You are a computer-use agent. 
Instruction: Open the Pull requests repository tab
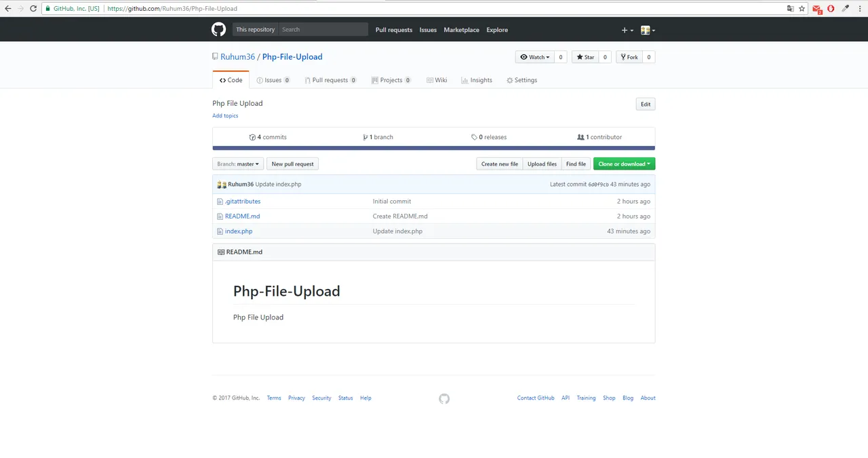330,80
